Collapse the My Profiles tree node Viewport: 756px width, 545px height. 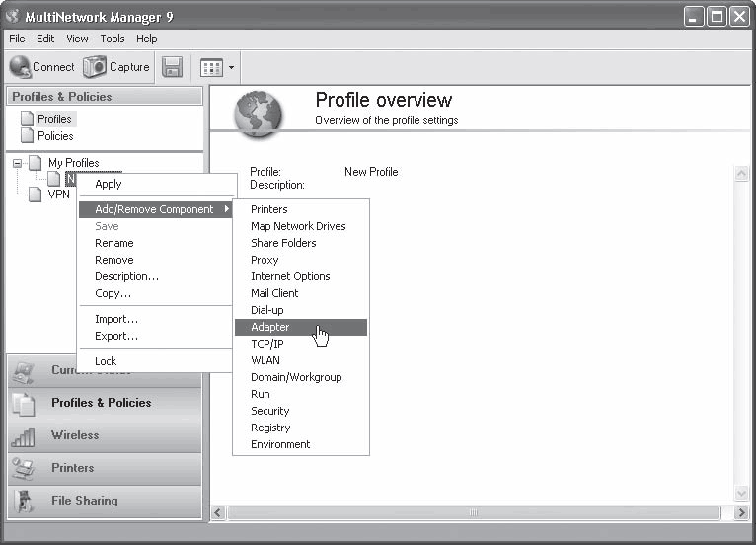(x=18, y=163)
